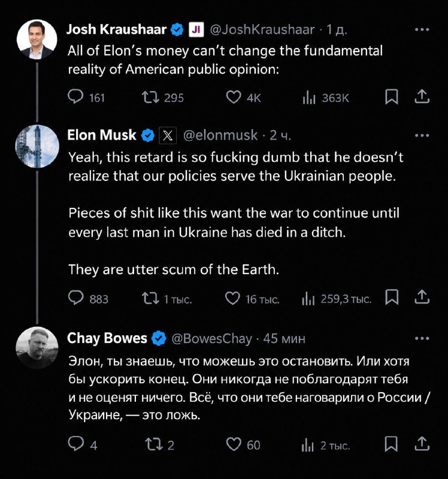Share Josh Kraushaar's tweet
This screenshot has width=448, height=479.
(422, 96)
